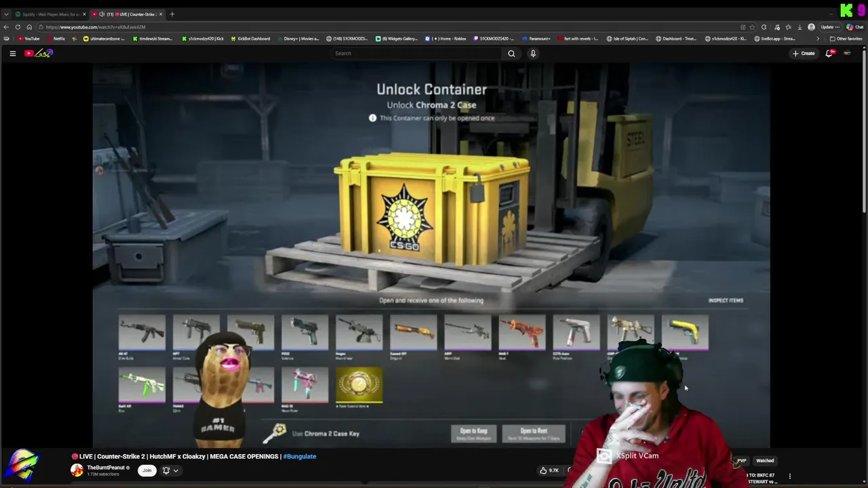Open the Netflix bookmark
868x488 pixels.
click(55, 39)
